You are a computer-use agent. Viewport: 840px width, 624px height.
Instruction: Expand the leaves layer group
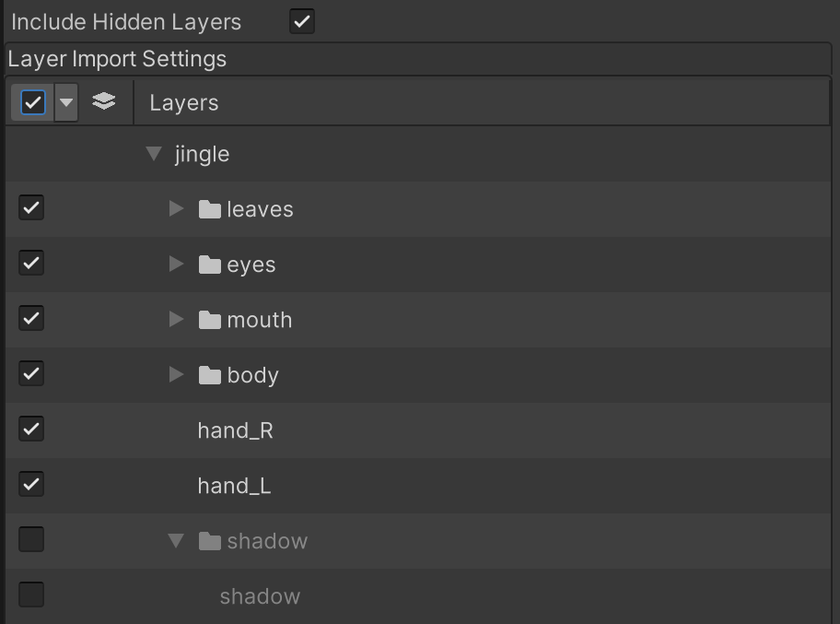(176, 209)
